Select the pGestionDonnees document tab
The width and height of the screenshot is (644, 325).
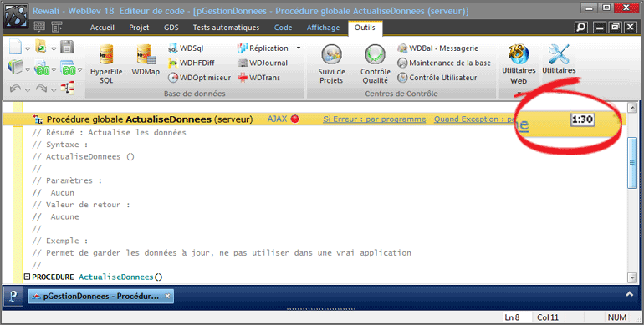(100, 296)
